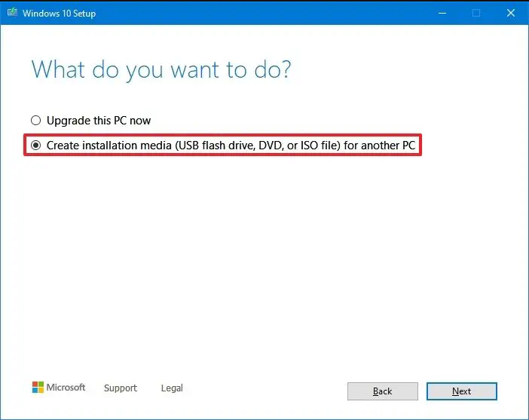This screenshot has width=529, height=420.
Task: Click the "Upgrade this PC now" label text
Action: click(x=99, y=120)
